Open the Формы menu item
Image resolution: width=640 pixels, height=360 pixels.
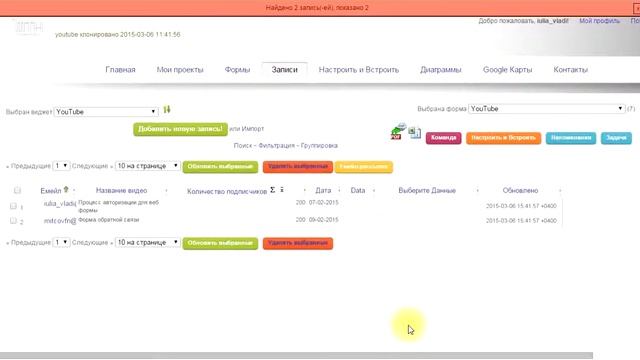237,70
